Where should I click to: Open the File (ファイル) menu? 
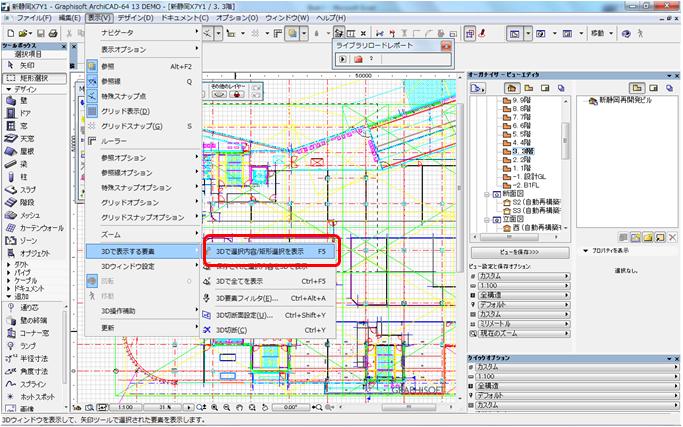pos(33,18)
